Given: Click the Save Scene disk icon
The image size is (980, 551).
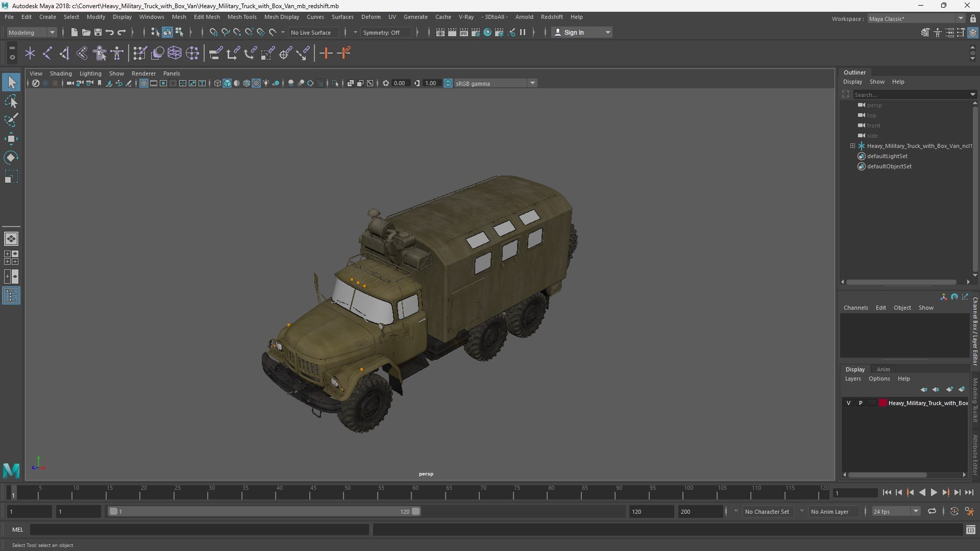Looking at the screenshot, I should click(x=97, y=32).
